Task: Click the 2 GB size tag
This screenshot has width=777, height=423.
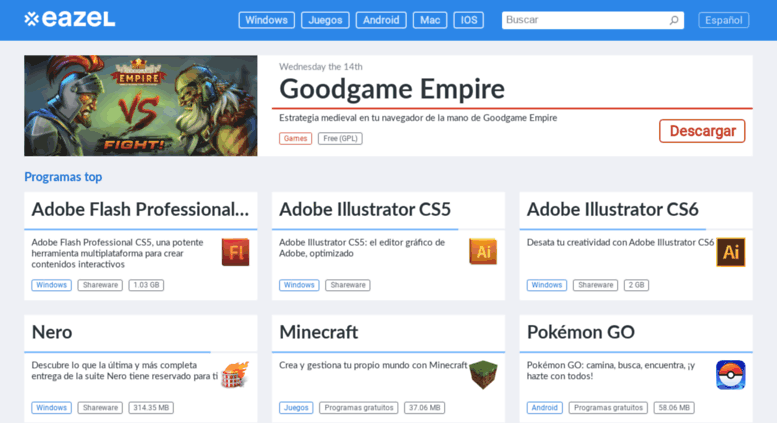Action: point(636,285)
